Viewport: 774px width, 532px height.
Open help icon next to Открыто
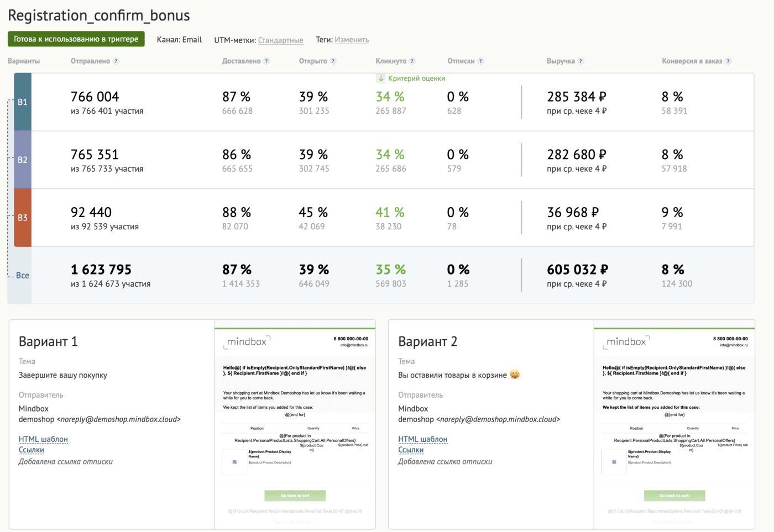coord(333,61)
